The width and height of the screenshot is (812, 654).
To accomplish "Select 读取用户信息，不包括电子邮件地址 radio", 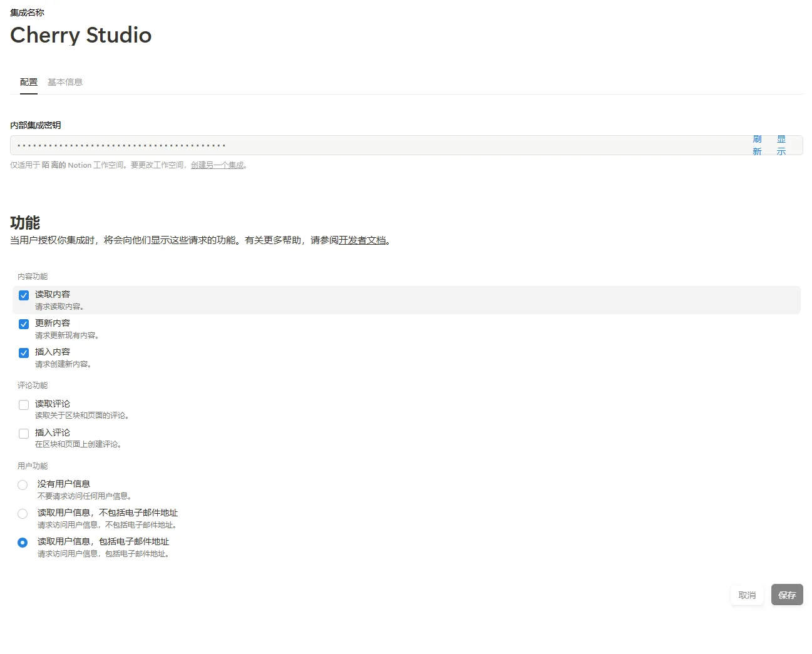I will pos(23,514).
